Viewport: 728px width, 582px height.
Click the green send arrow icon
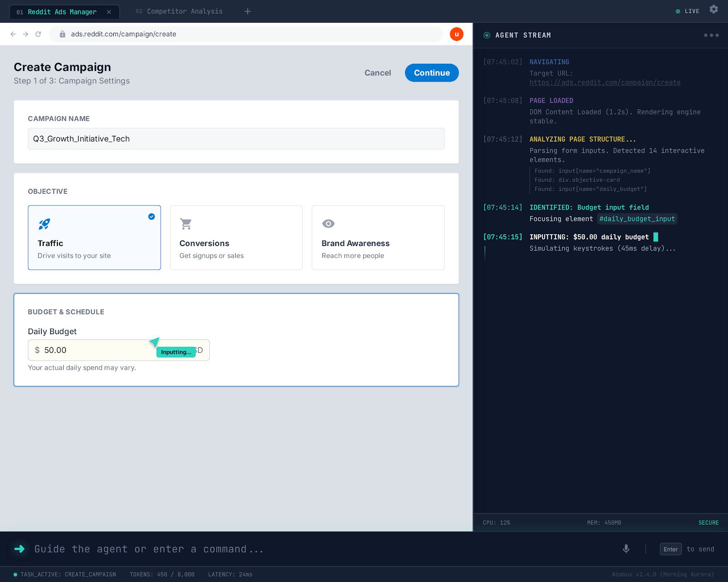[19, 549]
